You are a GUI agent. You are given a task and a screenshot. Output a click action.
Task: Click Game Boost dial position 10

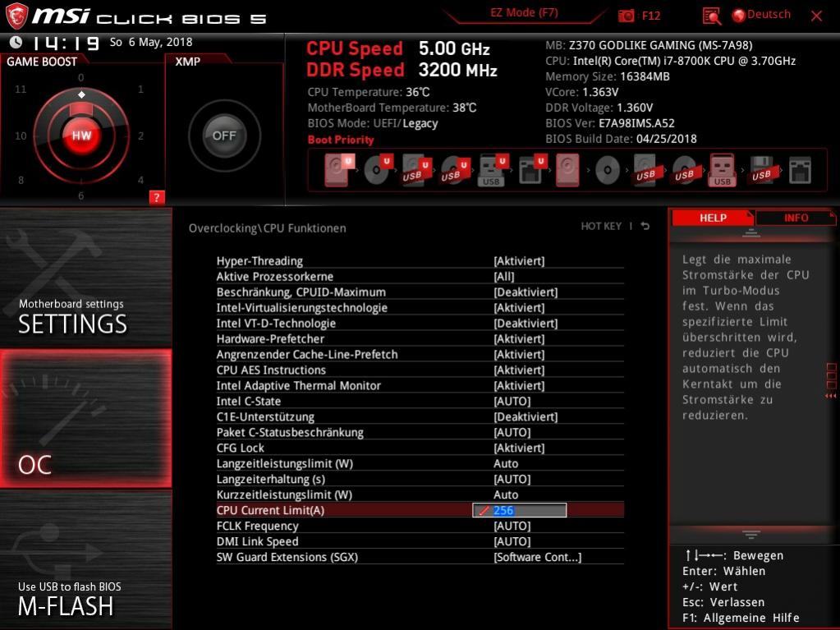(x=21, y=136)
